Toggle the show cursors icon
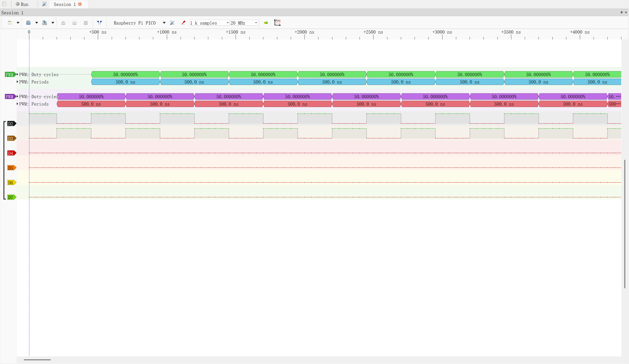 99,23
